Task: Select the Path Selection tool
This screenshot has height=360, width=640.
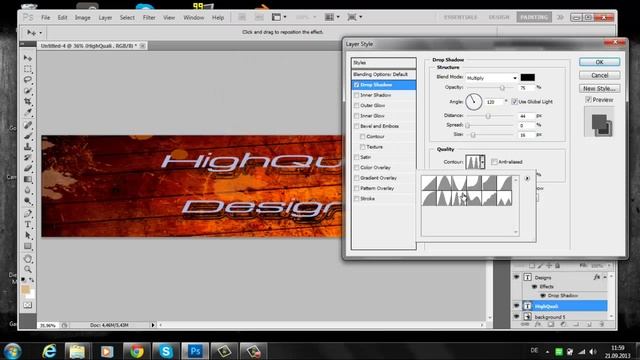Action: (x=28, y=235)
